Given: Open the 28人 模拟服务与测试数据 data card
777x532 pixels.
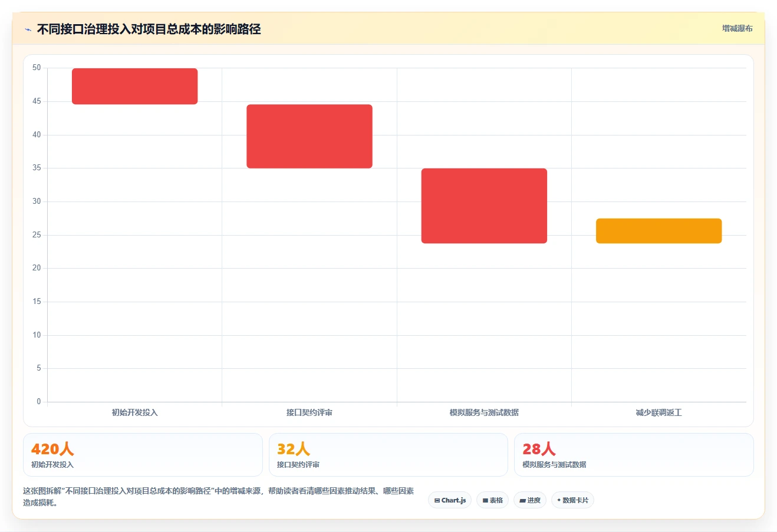Looking at the screenshot, I should (x=634, y=455).
